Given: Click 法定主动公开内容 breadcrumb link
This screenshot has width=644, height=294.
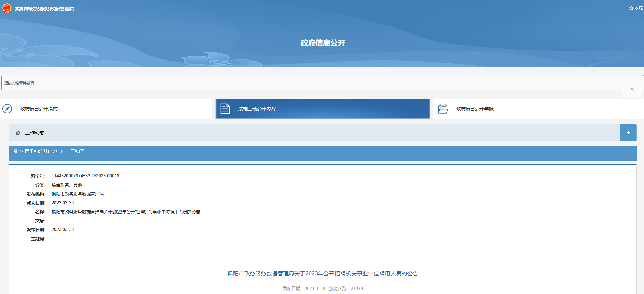Looking at the screenshot, I should point(39,151).
